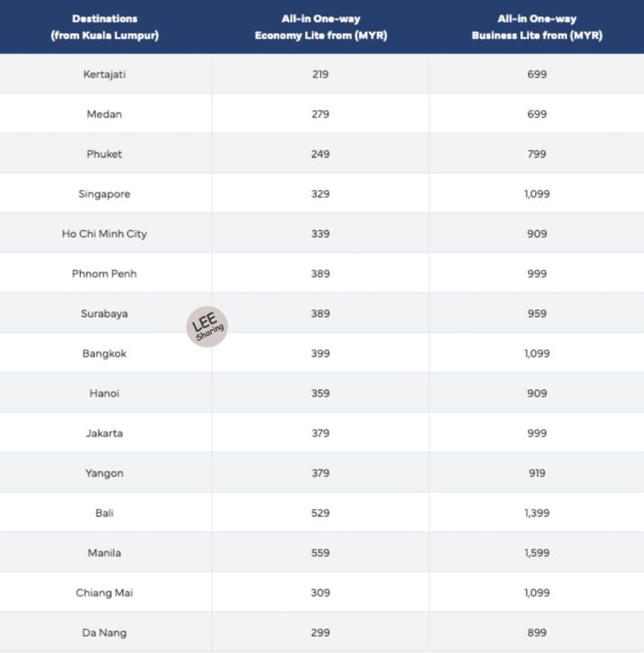
Task: Select Jakarta economy fare 379
Action: [320, 433]
